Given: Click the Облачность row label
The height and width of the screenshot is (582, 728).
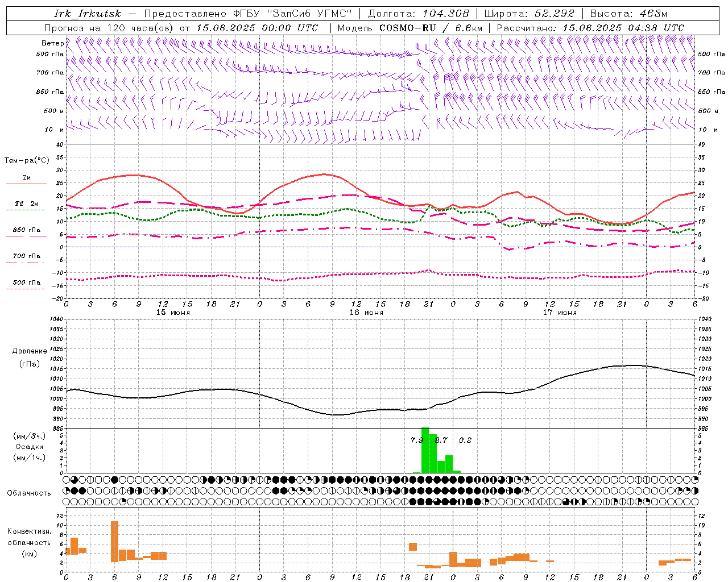Looking at the screenshot, I should pyautogui.click(x=29, y=493).
